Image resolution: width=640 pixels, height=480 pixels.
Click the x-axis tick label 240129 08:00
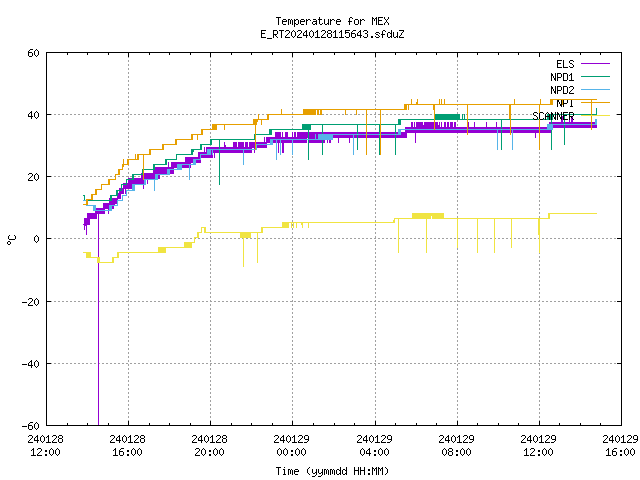(x=456, y=446)
